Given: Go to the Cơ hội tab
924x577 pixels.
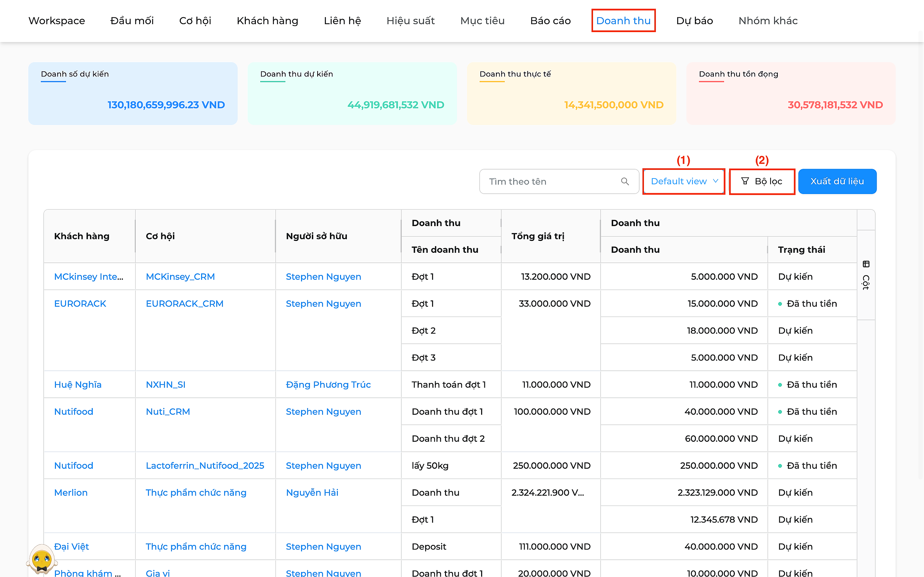Looking at the screenshot, I should pos(195,21).
